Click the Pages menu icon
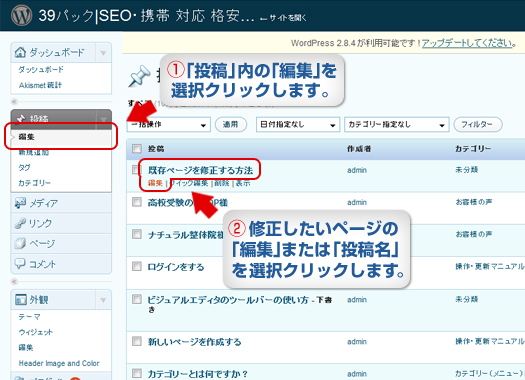Image resolution: width=525 pixels, height=380 pixels. [20, 243]
